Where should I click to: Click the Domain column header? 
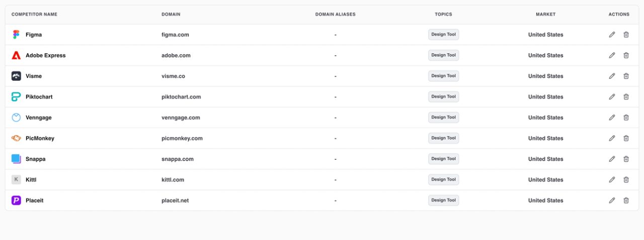click(x=171, y=15)
